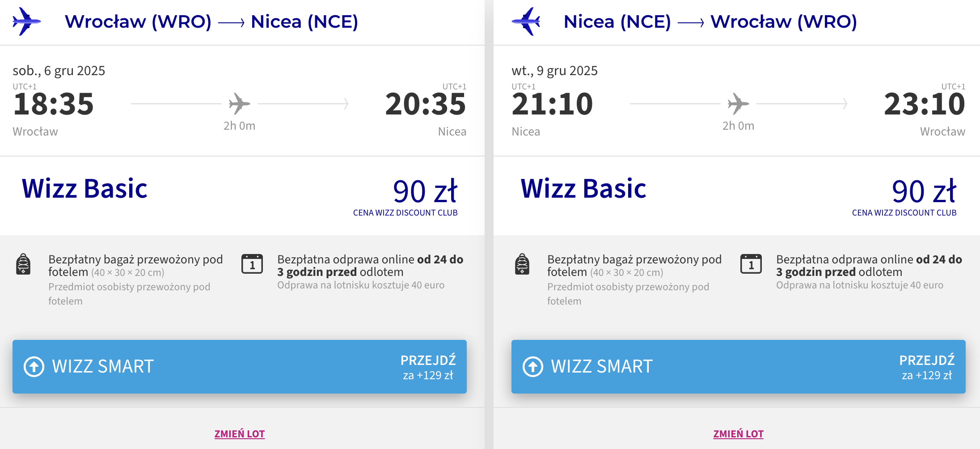The image size is (980, 449).
Task: Click the calendar check-in icon in outbound flight
Action: (x=252, y=264)
